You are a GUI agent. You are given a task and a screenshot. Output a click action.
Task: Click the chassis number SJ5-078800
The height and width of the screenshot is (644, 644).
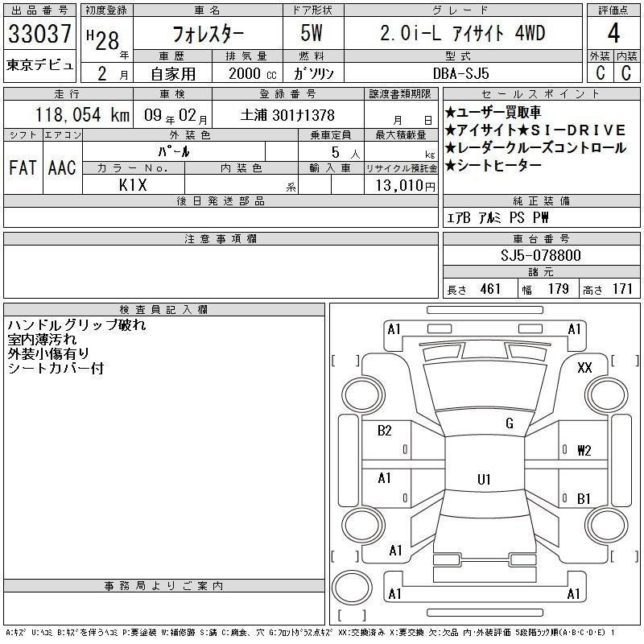(x=541, y=255)
